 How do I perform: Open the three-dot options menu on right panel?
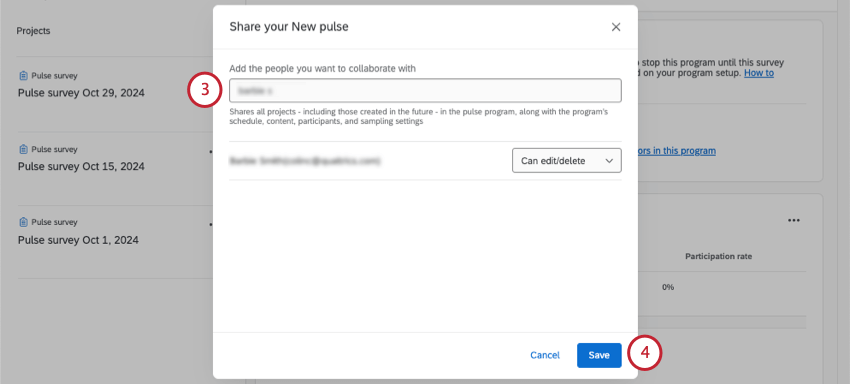pyautogui.click(x=794, y=221)
